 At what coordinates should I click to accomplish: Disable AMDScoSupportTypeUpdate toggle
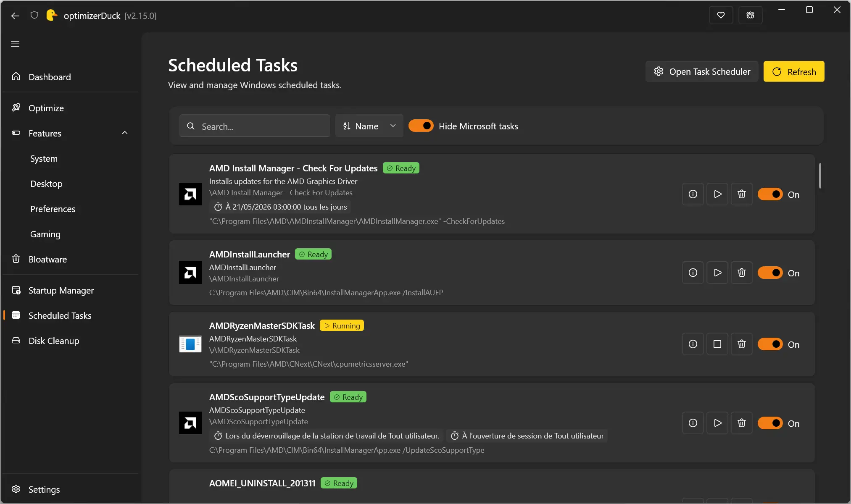pyautogui.click(x=770, y=423)
